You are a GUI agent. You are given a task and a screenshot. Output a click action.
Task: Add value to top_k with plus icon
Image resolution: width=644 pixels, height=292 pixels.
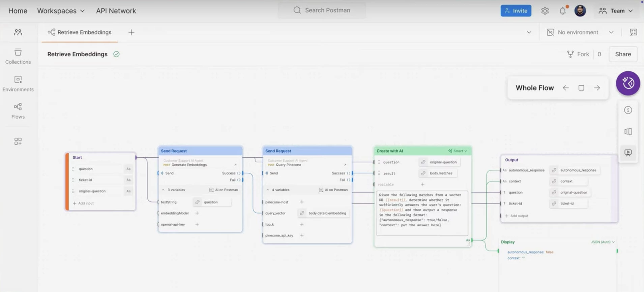[302, 224]
